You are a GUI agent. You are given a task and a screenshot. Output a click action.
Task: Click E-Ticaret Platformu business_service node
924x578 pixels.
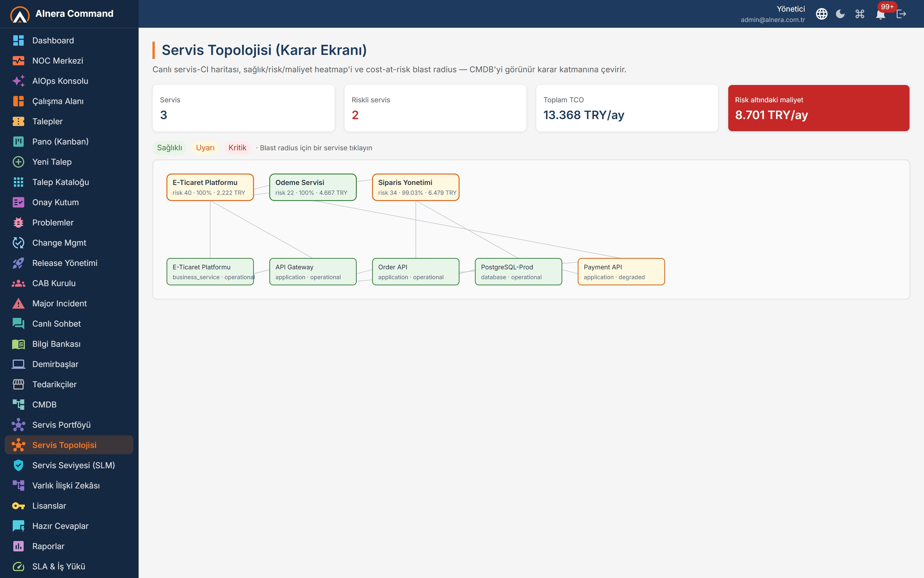tap(210, 272)
